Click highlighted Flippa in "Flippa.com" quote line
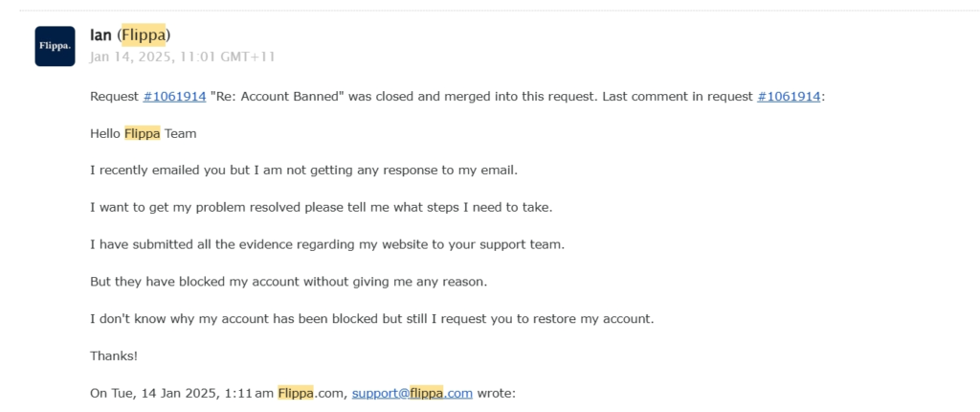The image size is (980, 412). 296,393
